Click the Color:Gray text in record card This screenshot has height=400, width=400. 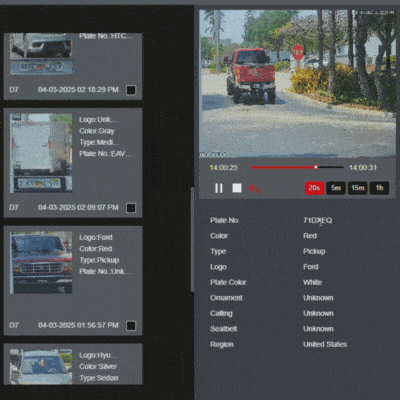pyautogui.click(x=97, y=131)
